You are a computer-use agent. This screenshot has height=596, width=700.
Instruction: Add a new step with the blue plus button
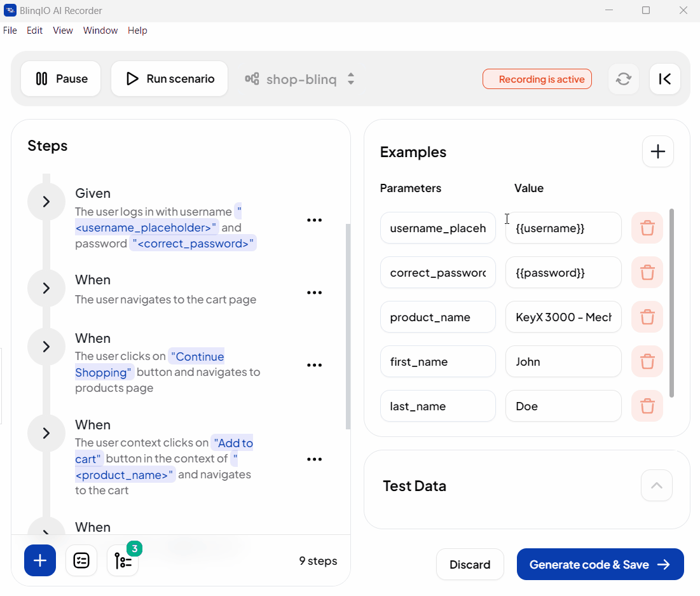[40, 560]
